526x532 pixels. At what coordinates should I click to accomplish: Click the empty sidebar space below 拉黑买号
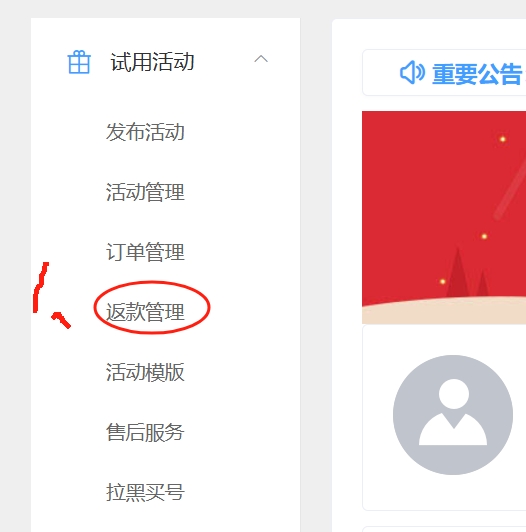click(165, 519)
